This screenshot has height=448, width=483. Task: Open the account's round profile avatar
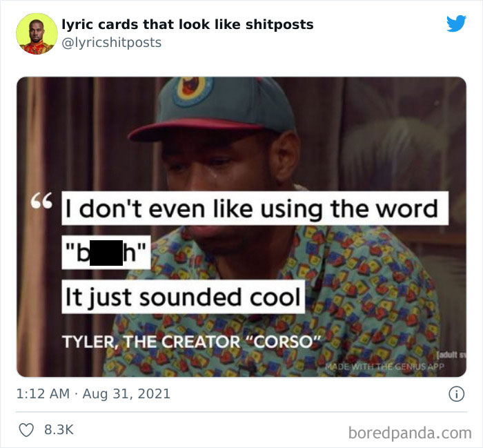[x=37, y=34]
